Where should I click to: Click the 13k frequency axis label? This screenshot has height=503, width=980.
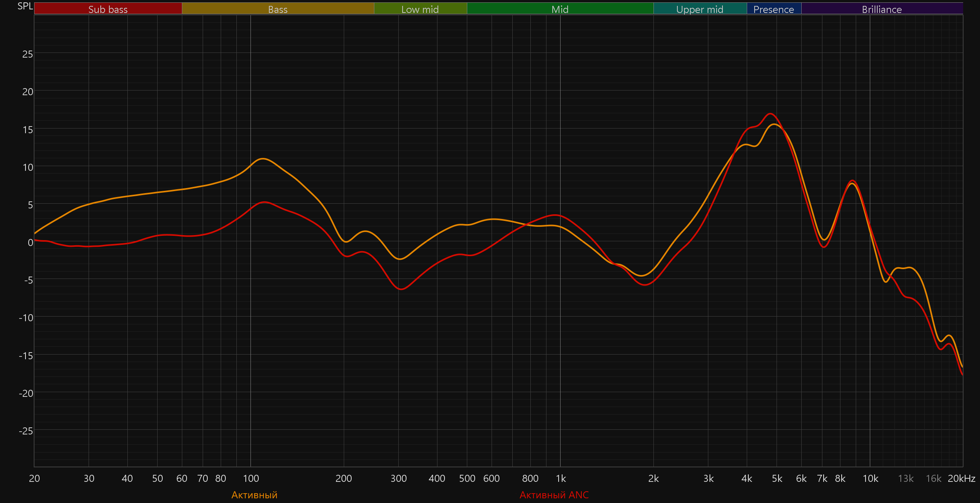[906, 478]
